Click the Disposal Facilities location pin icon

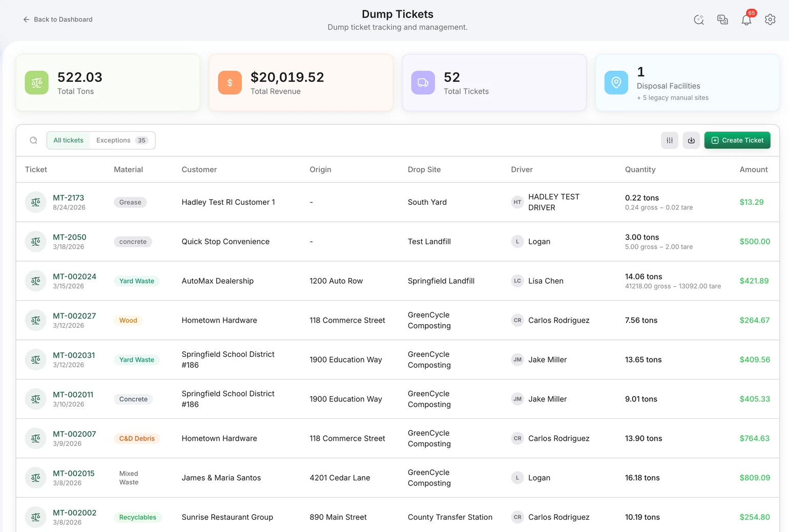[x=616, y=82]
